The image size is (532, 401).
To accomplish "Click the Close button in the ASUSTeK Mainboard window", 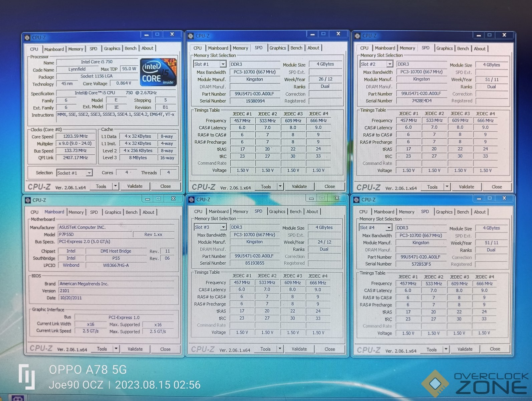I will 165,349.
